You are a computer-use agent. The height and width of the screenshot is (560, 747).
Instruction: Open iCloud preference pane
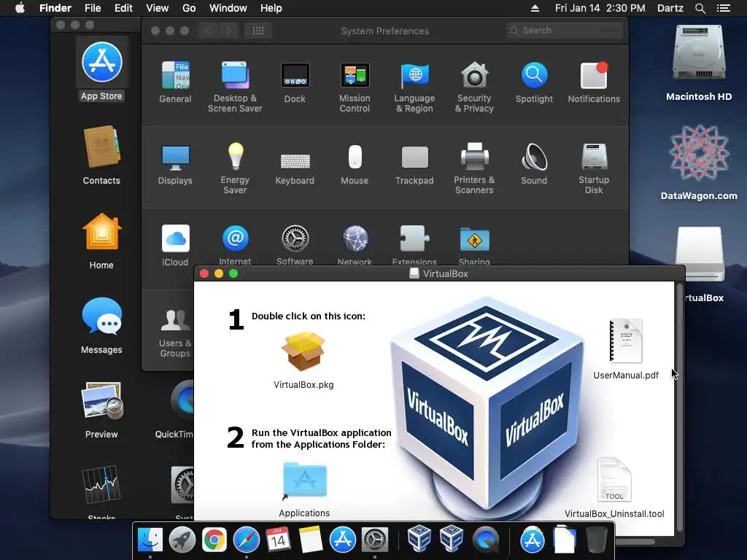point(175,245)
